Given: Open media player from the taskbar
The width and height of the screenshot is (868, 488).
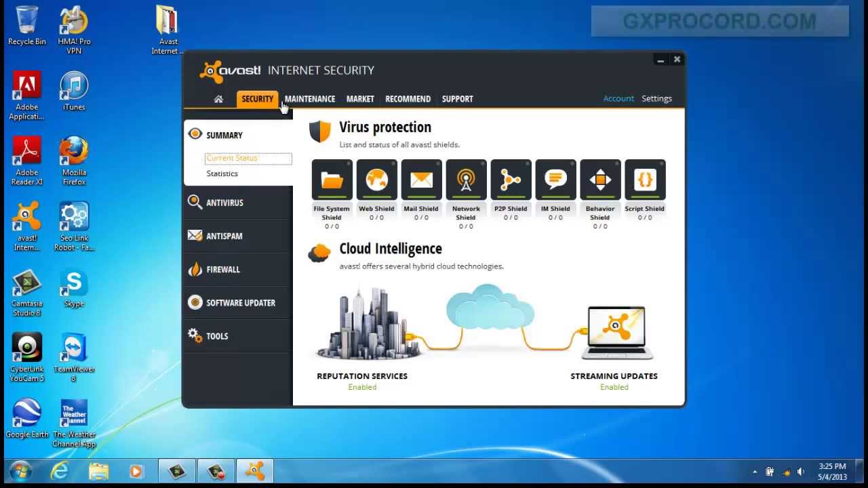Looking at the screenshot, I should 137,471.
